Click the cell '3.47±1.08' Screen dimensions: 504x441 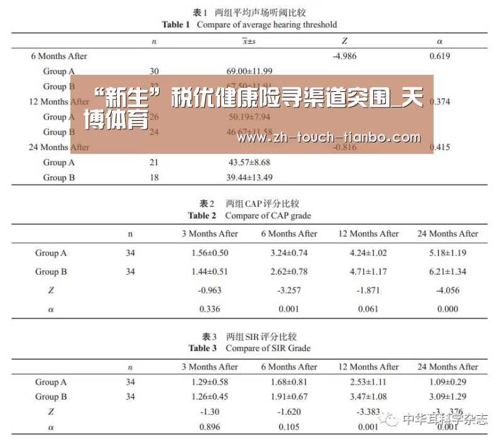[x=368, y=396]
